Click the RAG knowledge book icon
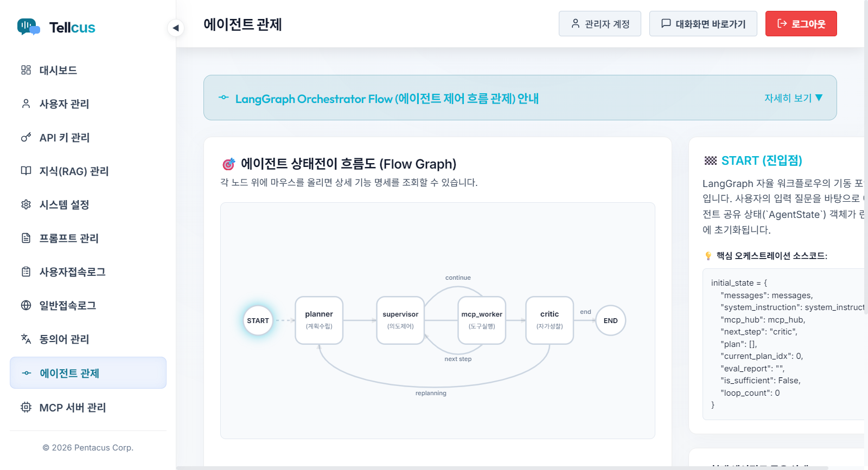868x470 pixels. (26, 171)
